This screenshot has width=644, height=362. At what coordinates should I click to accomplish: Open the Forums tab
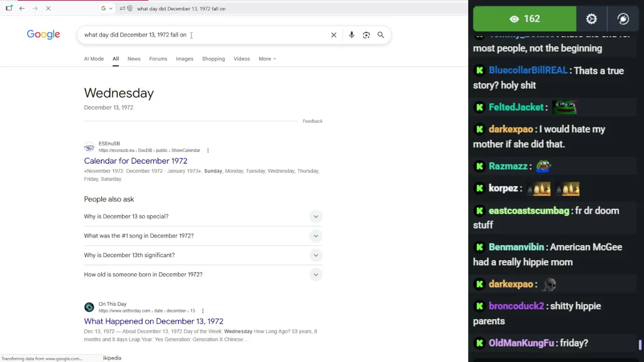[x=158, y=59]
